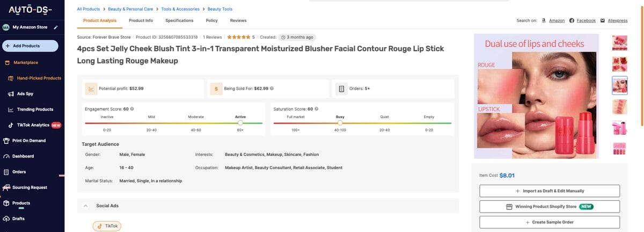This screenshot has height=232, width=644.
Task: Open TikTok Analytics
Action: pyautogui.click(x=33, y=125)
